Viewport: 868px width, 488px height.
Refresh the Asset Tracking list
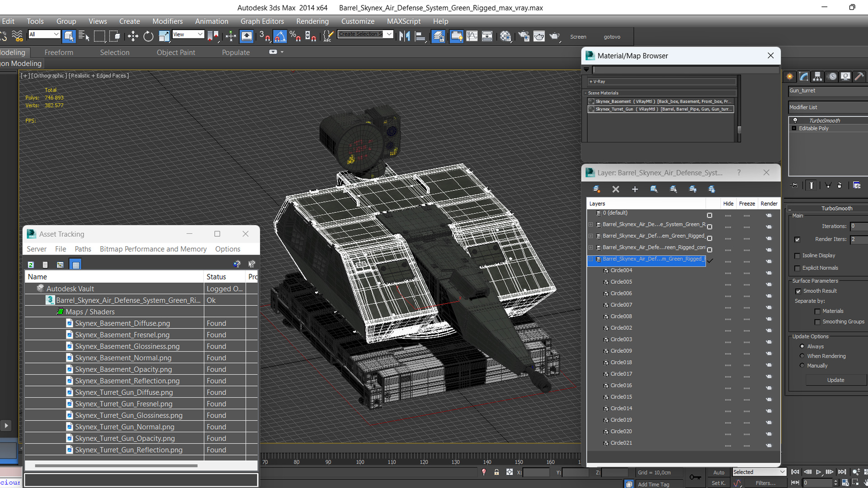31,265
